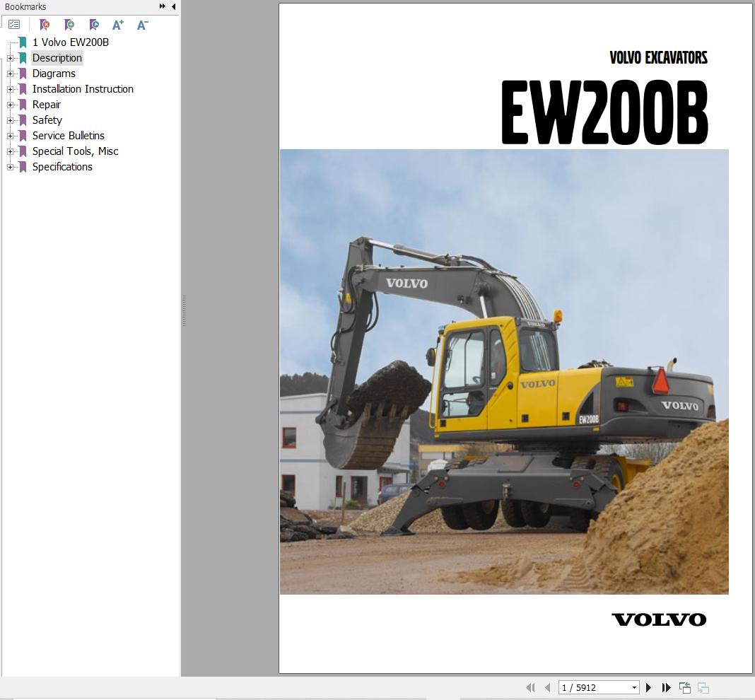Click the VOLVO EXCAVATORS heading text
The image size is (755, 700).
point(658,58)
